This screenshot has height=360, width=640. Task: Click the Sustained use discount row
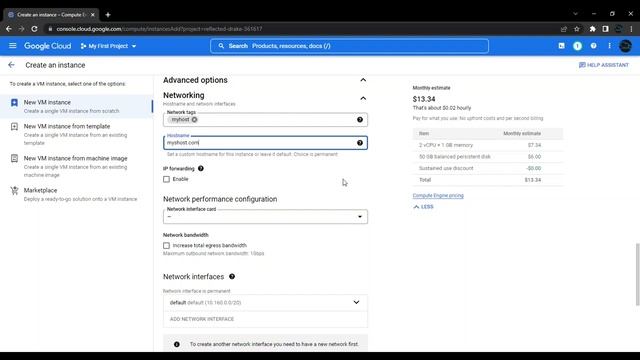[x=488, y=168]
